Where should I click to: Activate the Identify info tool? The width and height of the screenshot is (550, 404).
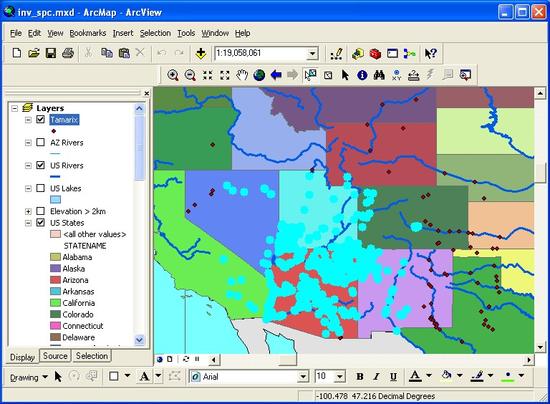pos(362,75)
